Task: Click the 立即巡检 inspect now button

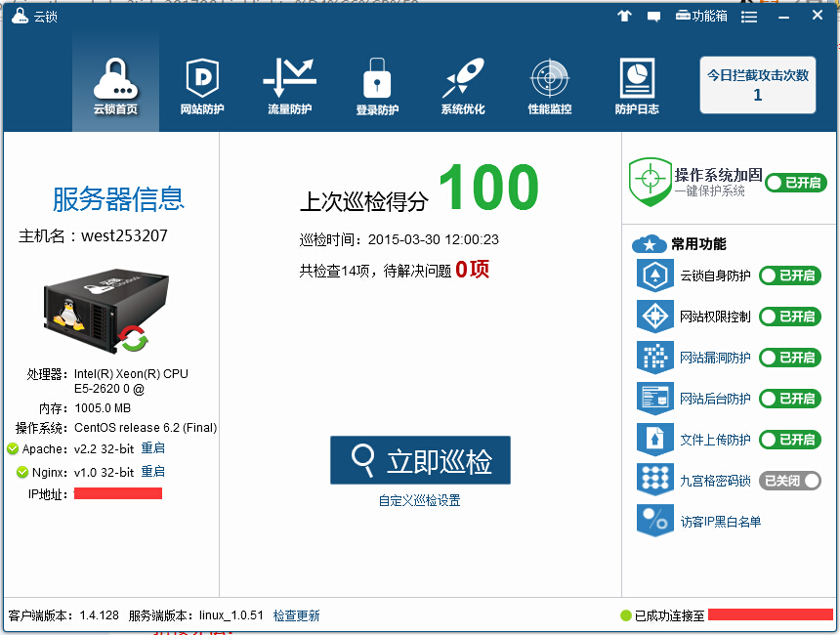Action: click(420, 460)
